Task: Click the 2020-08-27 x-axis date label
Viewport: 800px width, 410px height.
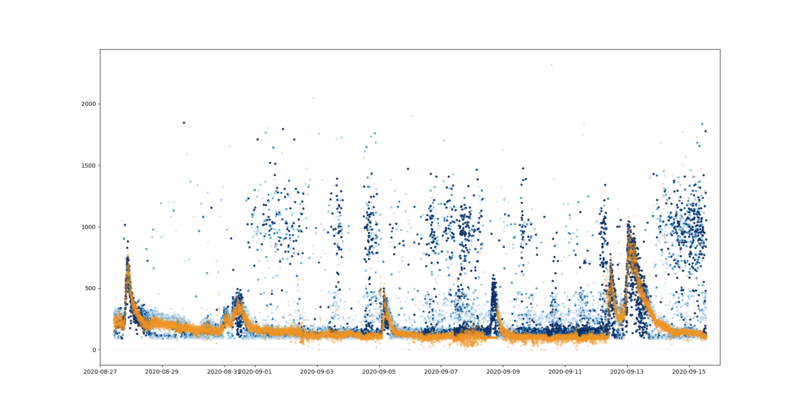Action: click(x=100, y=372)
